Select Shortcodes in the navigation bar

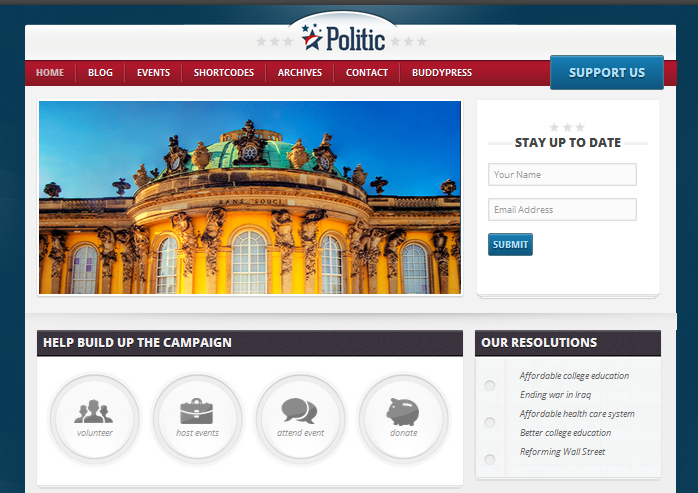(x=223, y=73)
